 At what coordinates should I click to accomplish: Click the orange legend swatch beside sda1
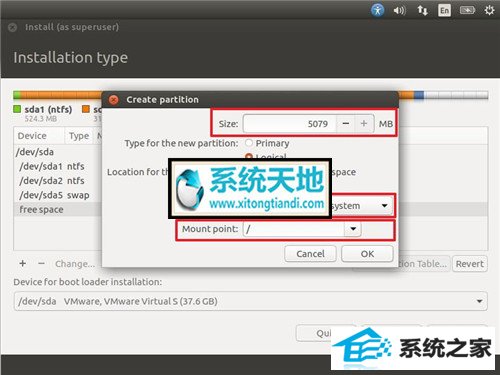(86, 109)
